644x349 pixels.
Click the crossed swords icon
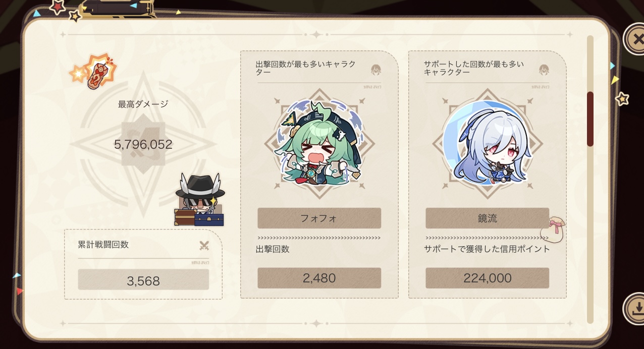click(x=204, y=246)
